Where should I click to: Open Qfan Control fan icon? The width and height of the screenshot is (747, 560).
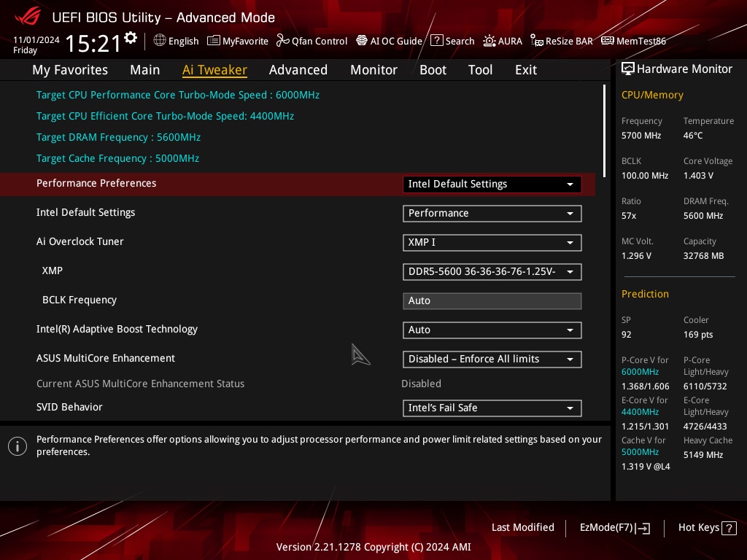283,41
